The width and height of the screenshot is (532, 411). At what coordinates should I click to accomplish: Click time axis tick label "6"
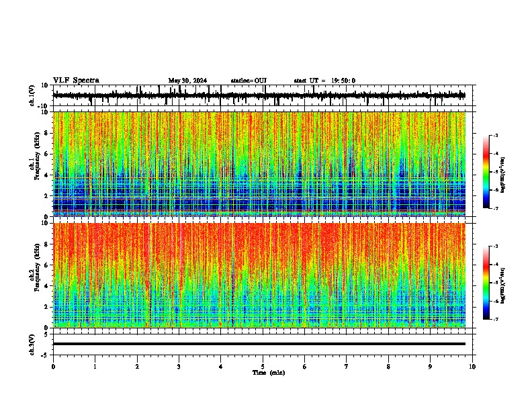[x=305, y=367]
